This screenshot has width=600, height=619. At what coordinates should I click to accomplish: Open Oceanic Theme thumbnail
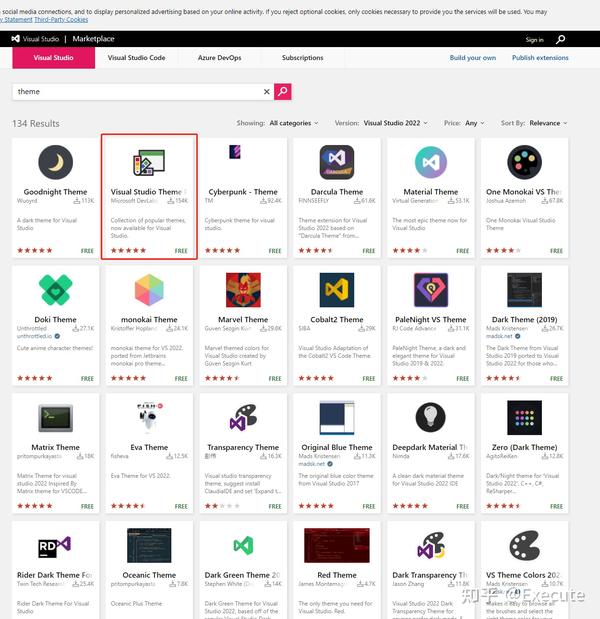(x=149, y=546)
